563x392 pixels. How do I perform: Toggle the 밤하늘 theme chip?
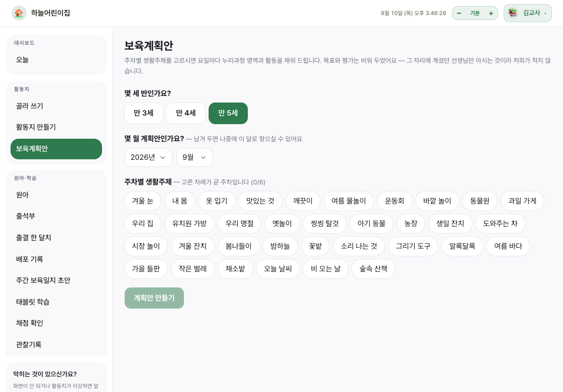(x=280, y=246)
